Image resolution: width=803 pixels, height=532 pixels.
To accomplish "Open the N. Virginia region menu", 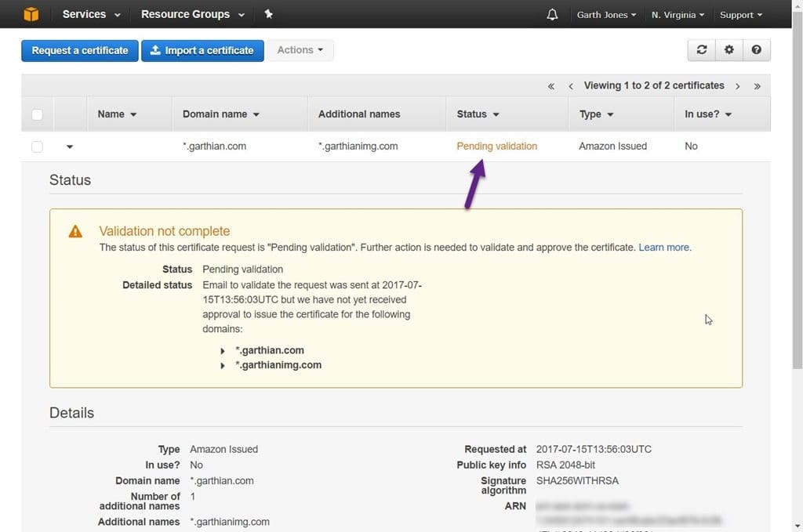I will 678,15.
